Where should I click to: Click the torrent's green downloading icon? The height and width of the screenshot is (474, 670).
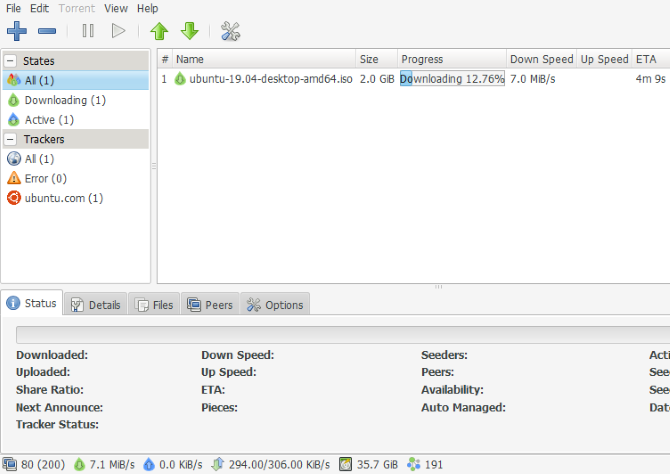[180, 79]
